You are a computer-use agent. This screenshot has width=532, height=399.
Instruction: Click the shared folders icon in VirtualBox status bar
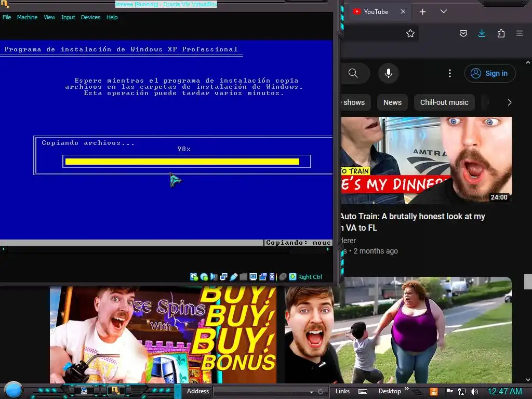tap(243, 277)
